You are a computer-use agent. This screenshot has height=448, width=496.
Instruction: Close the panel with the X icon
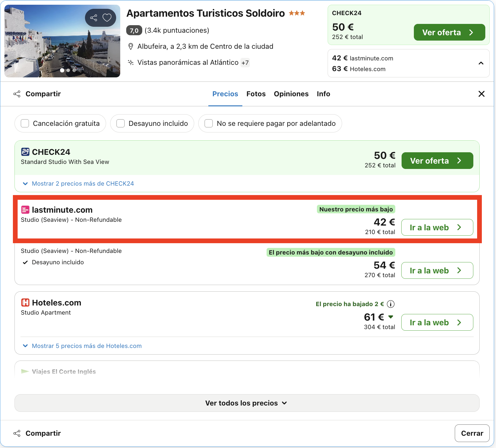click(481, 94)
